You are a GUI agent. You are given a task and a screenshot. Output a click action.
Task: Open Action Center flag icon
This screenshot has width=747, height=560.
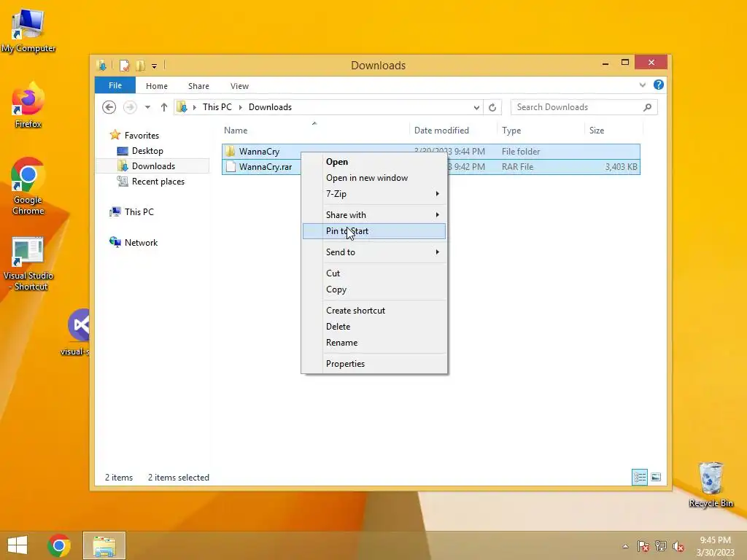click(x=643, y=546)
